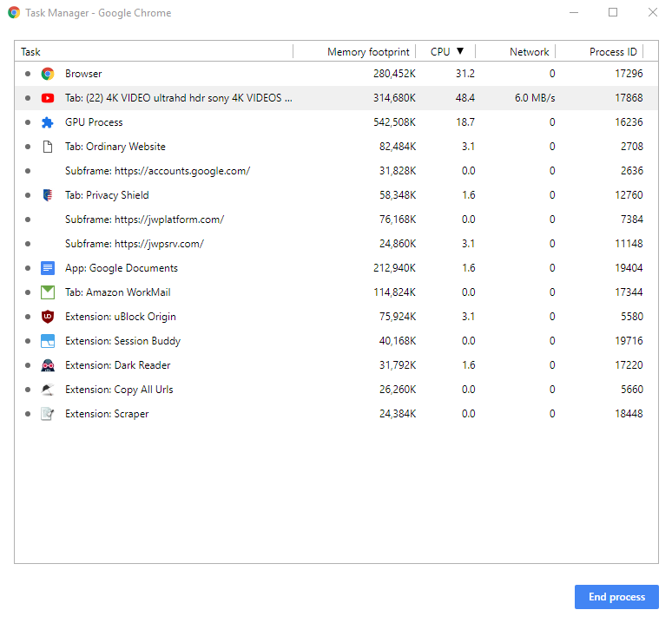Image resolution: width=672 pixels, height=623 pixels.
Task: Click the Chrome icon in Browser row
Action: [48, 74]
